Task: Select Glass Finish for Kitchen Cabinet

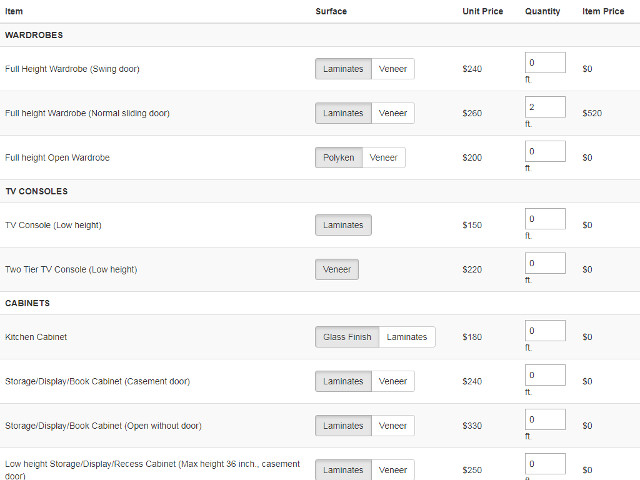Action: (347, 337)
